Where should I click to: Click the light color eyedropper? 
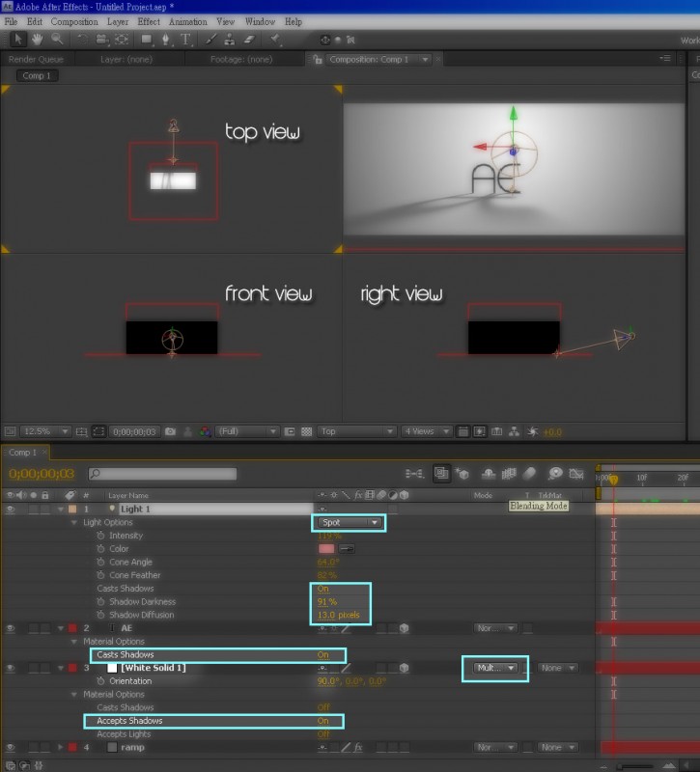click(x=347, y=549)
